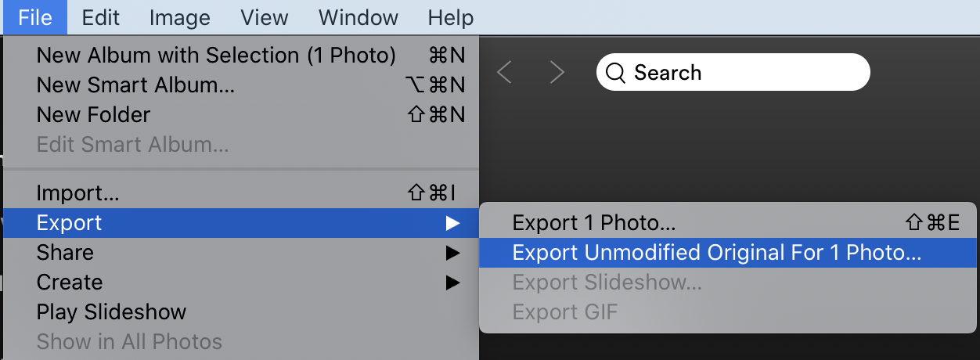The height and width of the screenshot is (360, 980).
Task: Choose New Smart Album option
Action: [240, 85]
